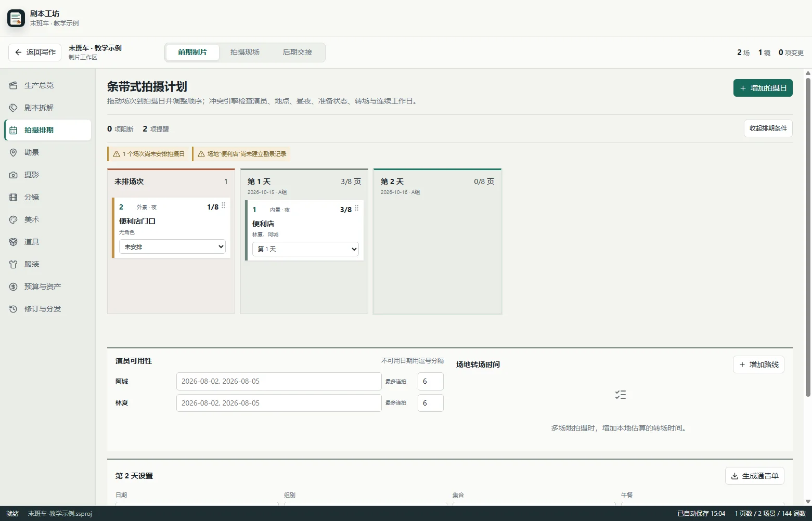Viewport: 812px width, 521px height.
Task: Switch to 后期交接 tab
Action: [x=298, y=53]
